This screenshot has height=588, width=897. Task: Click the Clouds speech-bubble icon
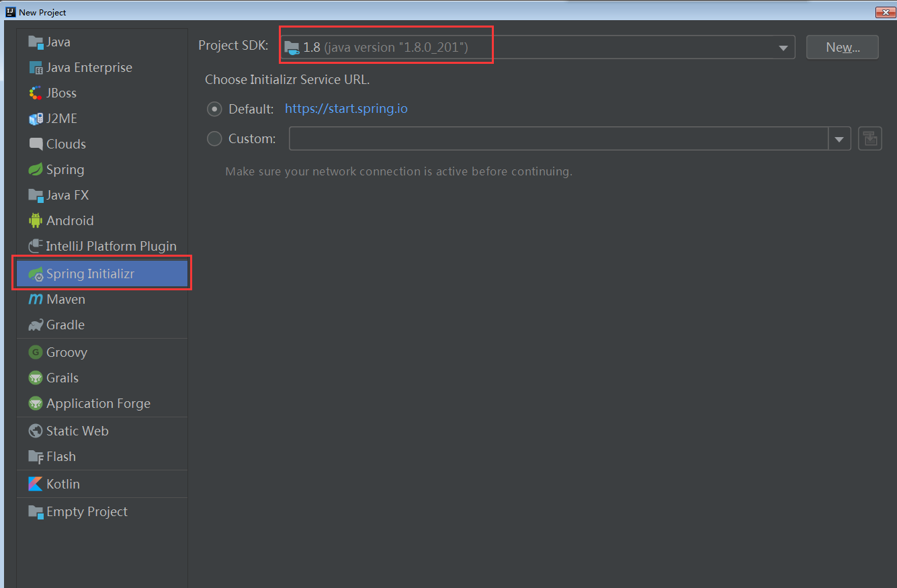[36, 144]
